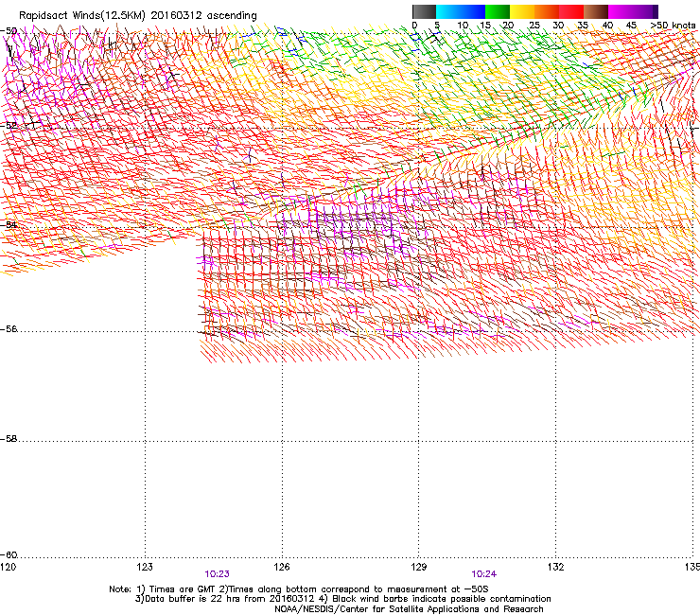Click latitude label '-58' on left axis
Image resolution: width=700 pixels, height=615 pixels.
pos(9,439)
